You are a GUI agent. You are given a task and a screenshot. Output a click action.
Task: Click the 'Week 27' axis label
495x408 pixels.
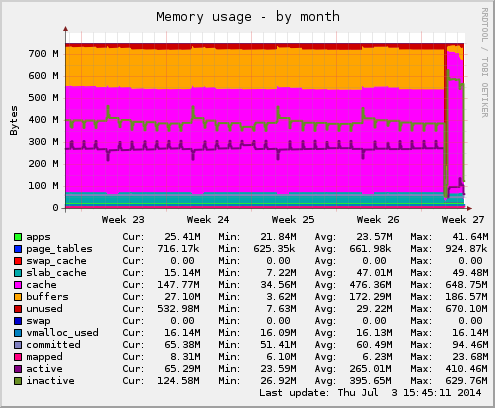[463, 220]
